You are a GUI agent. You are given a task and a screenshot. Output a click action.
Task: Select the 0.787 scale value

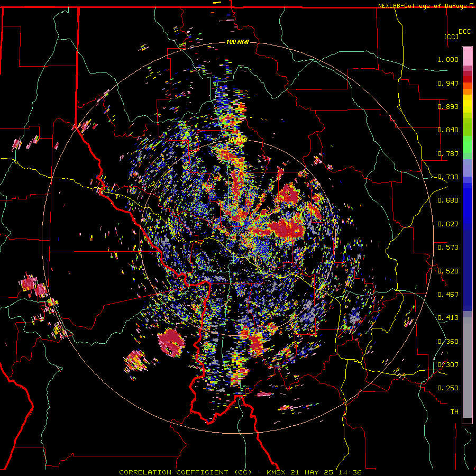(448, 153)
